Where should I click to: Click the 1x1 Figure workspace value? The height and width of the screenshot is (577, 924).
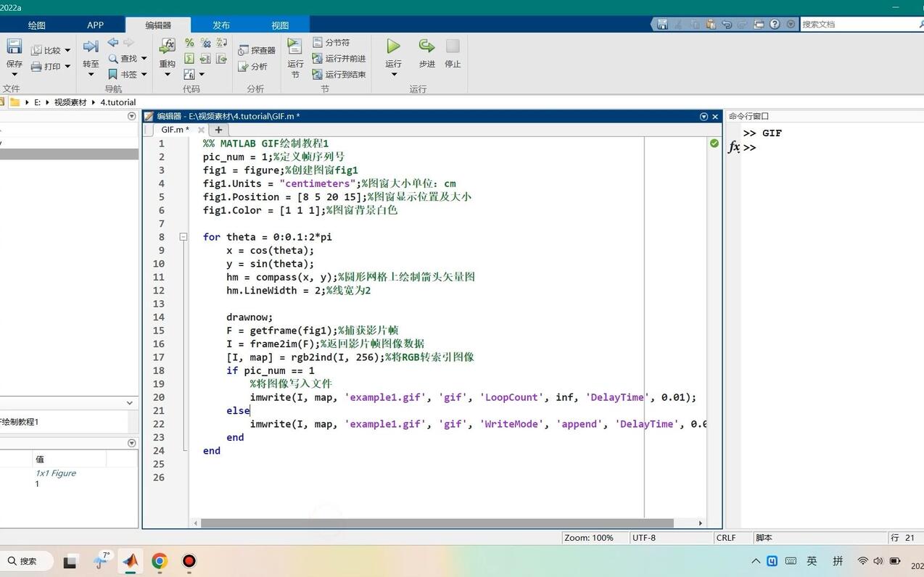tap(56, 473)
